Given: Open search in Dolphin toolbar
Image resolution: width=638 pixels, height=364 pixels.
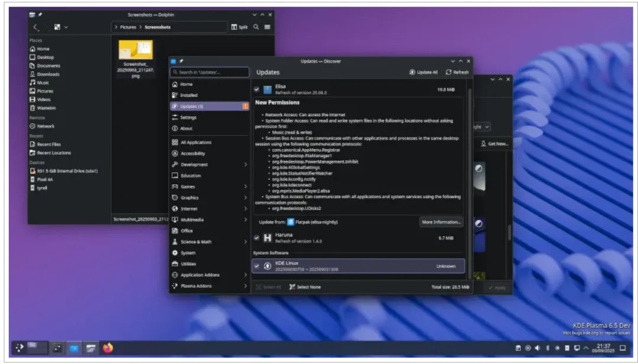Looking at the screenshot, I should click(256, 27).
